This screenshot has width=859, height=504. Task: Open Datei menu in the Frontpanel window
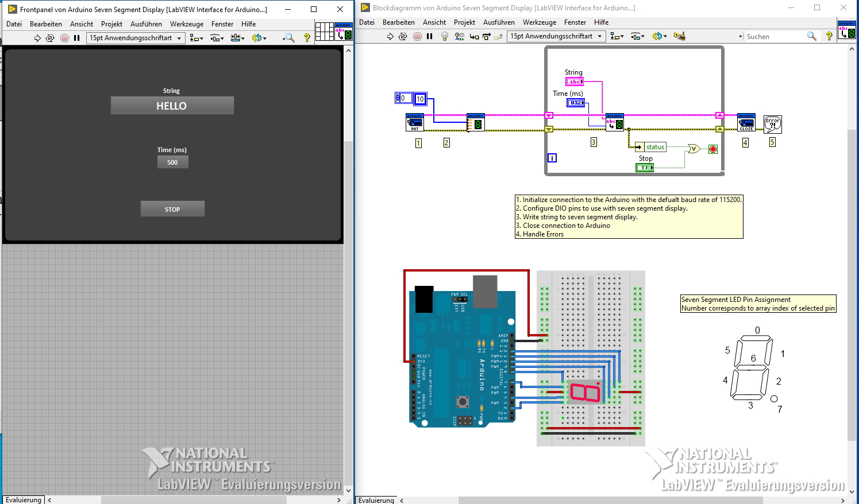pyautogui.click(x=14, y=24)
